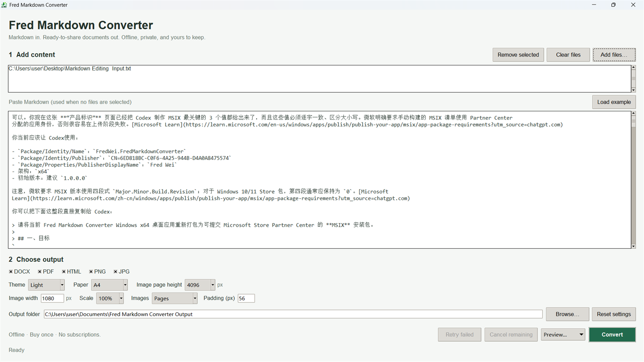The height and width of the screenshot is (362, 644).
Task: Open the Image page height dropdown
Action: 200,285
